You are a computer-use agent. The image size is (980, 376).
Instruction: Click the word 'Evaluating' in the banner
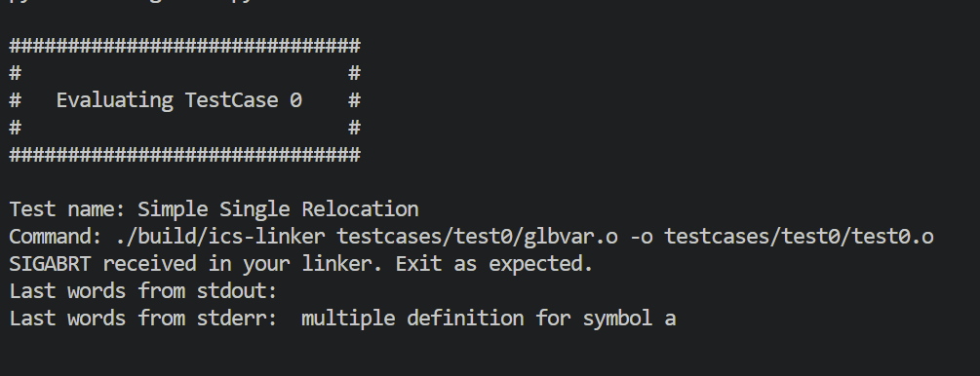click(115, 100)
